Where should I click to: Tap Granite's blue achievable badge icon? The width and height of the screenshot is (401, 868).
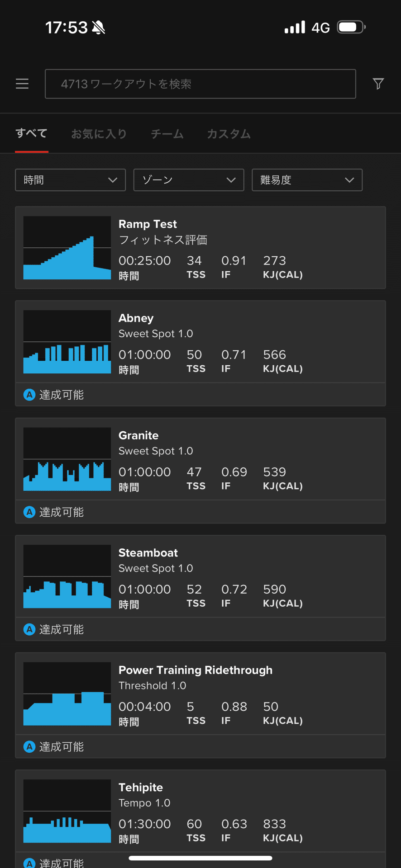pos(29,512)
